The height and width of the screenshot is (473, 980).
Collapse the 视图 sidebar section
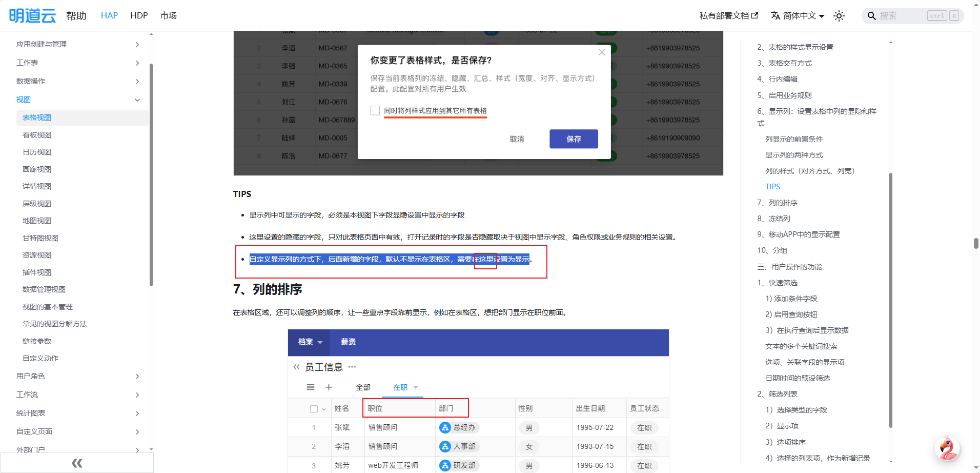click(137, 100)
